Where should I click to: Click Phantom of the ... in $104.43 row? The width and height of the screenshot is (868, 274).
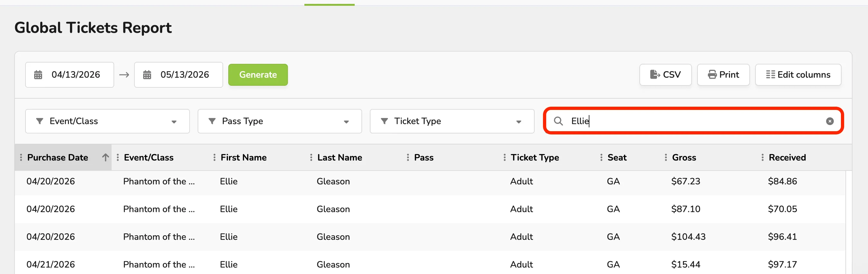click(x=159, y=237)
